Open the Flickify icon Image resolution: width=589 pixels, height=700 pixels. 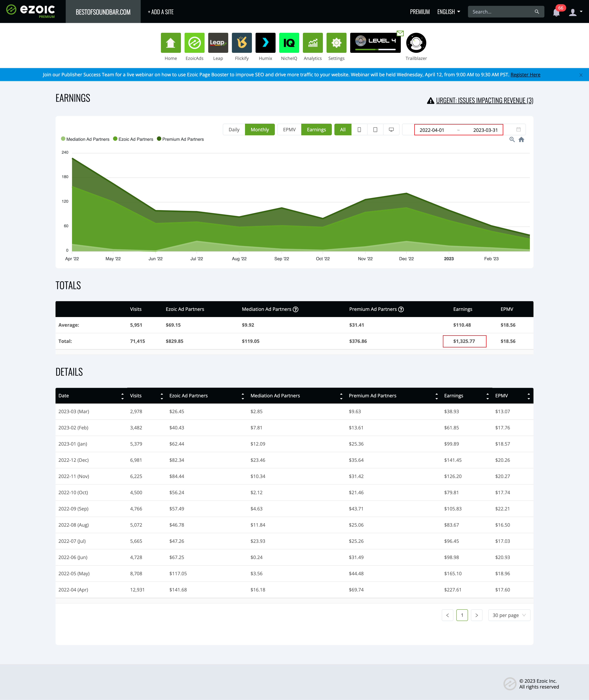click(242, 43)
